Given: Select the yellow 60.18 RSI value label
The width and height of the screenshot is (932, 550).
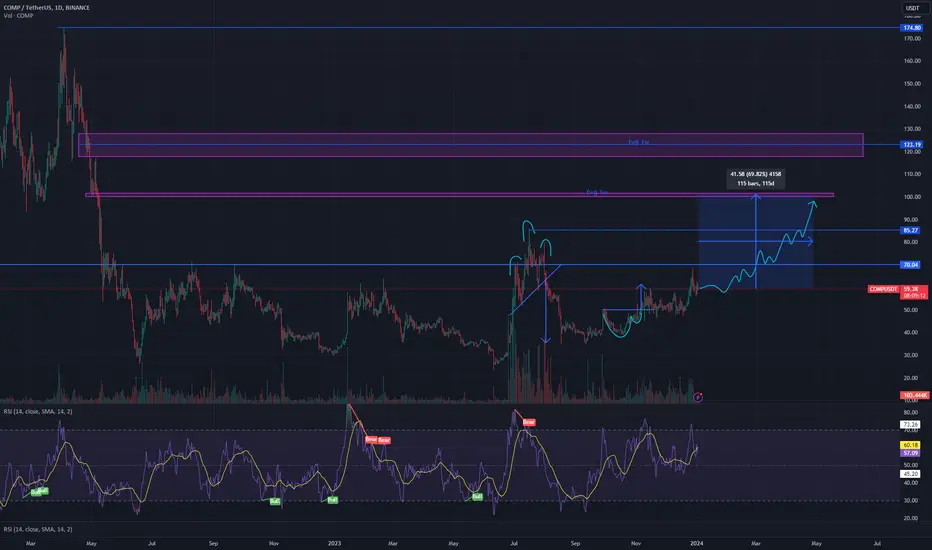Looking at the screenshot, I should (910, 445).
